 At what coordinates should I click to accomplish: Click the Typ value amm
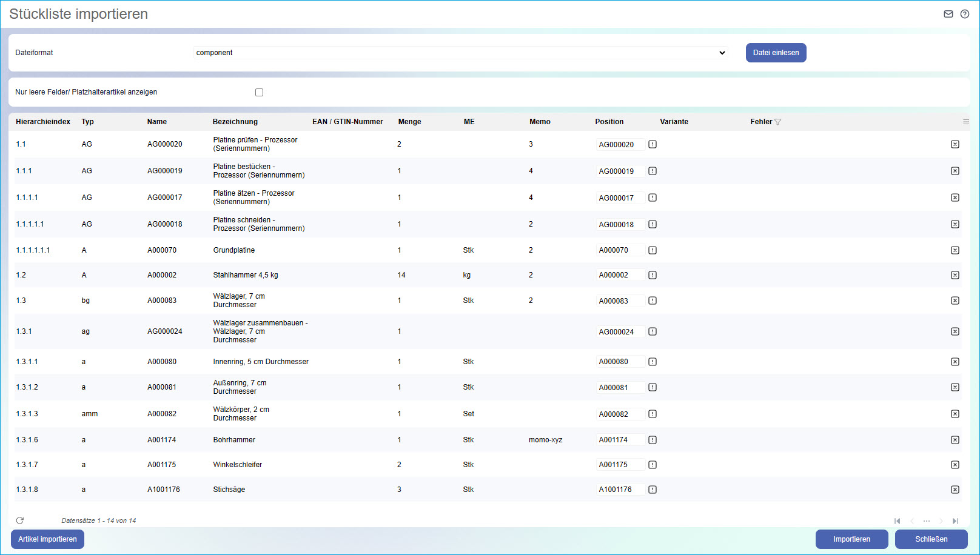click(90, 414)
